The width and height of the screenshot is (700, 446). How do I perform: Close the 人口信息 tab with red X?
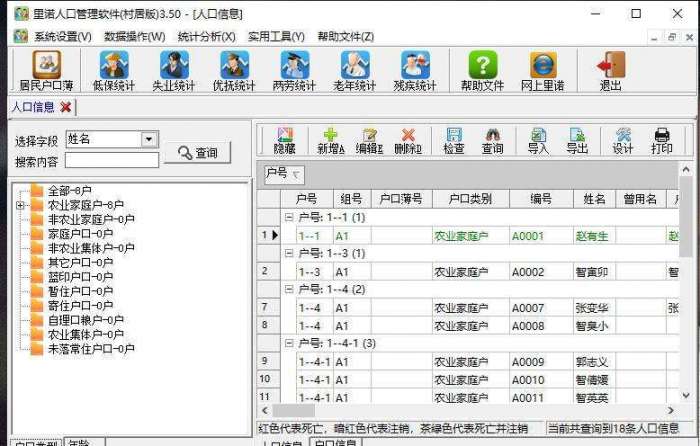[x=66, y=107]
